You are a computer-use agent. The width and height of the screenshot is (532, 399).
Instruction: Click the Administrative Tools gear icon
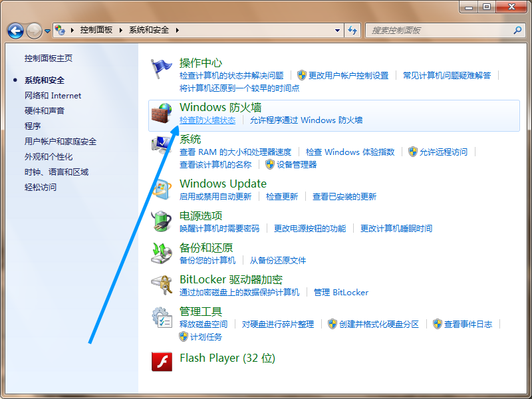point(162,317)
